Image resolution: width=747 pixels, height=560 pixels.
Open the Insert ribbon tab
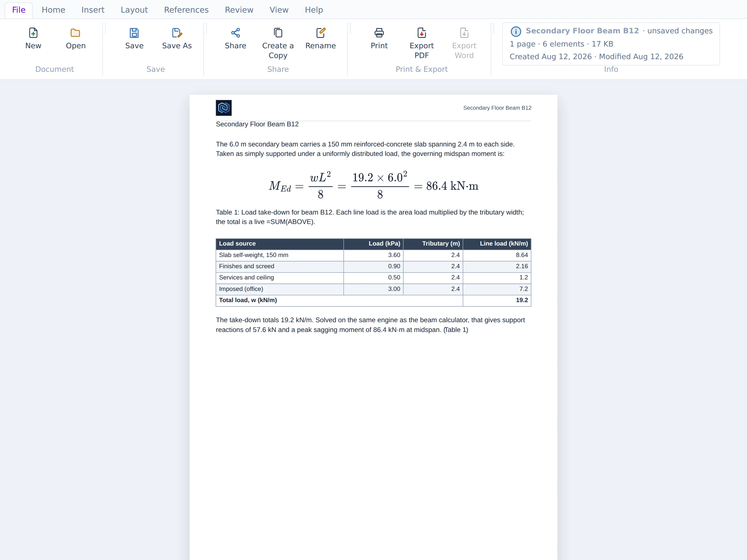click(93, 10)
